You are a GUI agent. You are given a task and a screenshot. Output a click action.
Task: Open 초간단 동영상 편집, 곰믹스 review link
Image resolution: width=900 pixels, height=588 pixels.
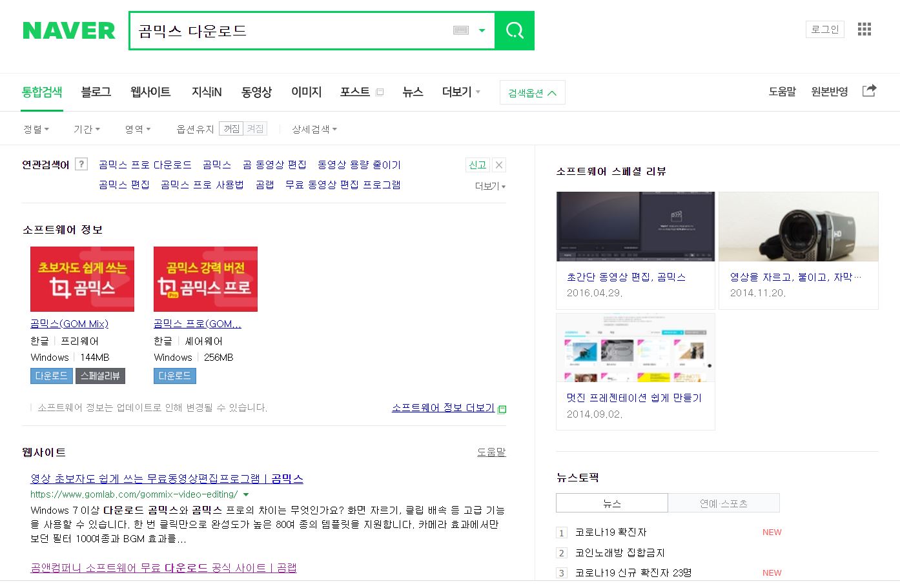click(626, 277)
